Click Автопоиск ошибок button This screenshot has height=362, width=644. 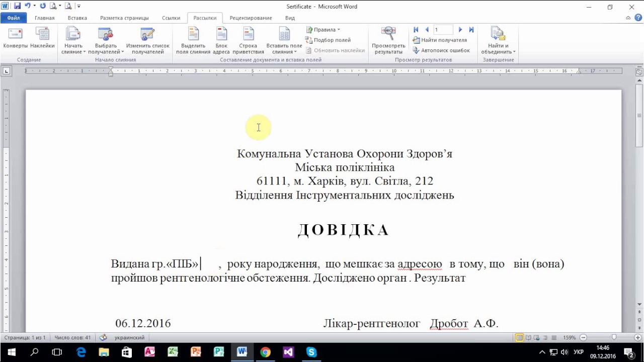[x=441, y=50]
